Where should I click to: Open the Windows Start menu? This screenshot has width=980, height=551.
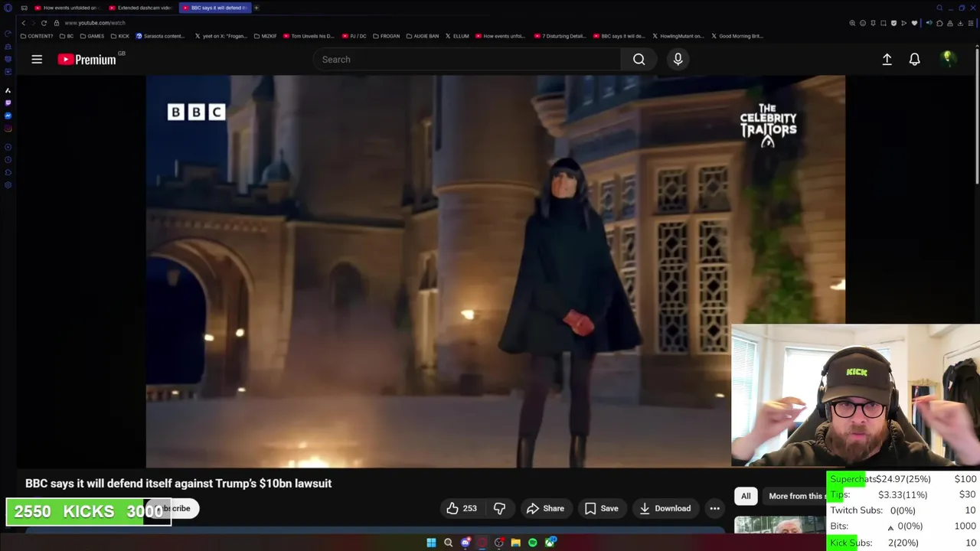[431, 543]
